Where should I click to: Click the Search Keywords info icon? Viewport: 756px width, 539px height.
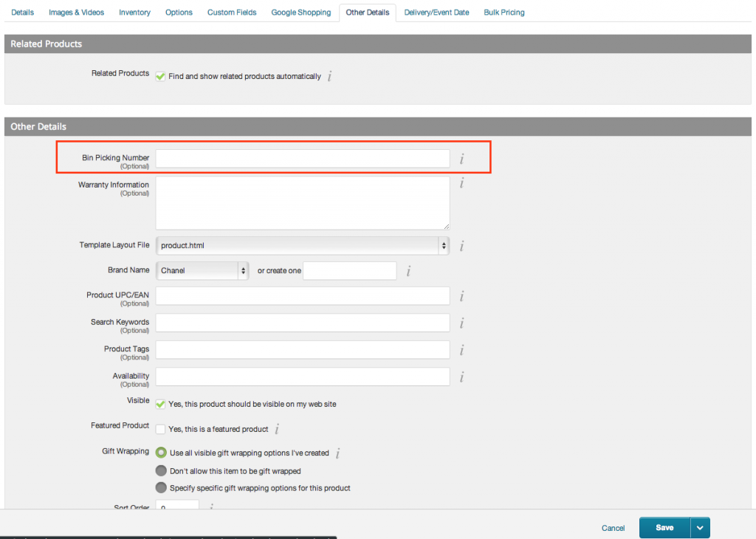click(461, 323)
